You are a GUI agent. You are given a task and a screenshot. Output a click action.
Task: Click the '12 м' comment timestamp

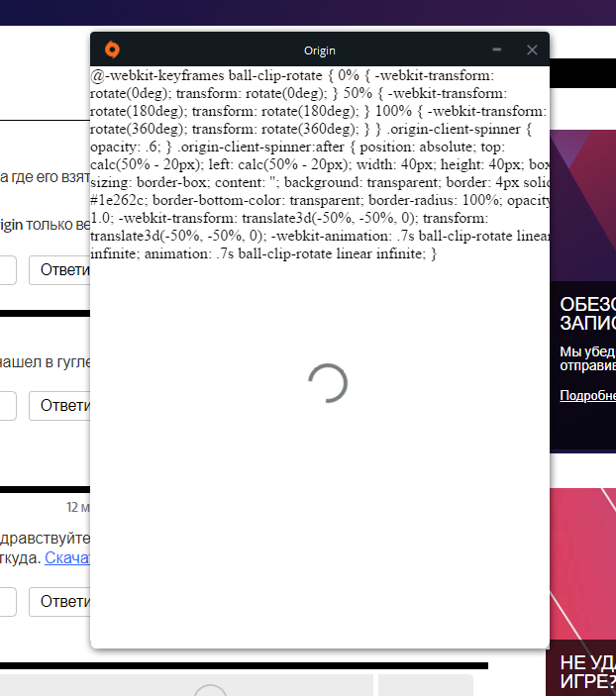pyautogui.click(x=77, y=507)
